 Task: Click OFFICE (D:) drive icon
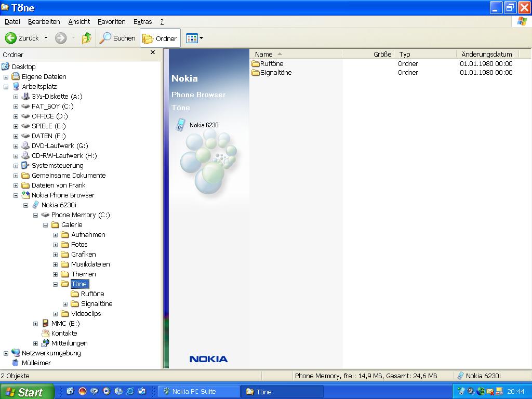[x=25, y=116]
